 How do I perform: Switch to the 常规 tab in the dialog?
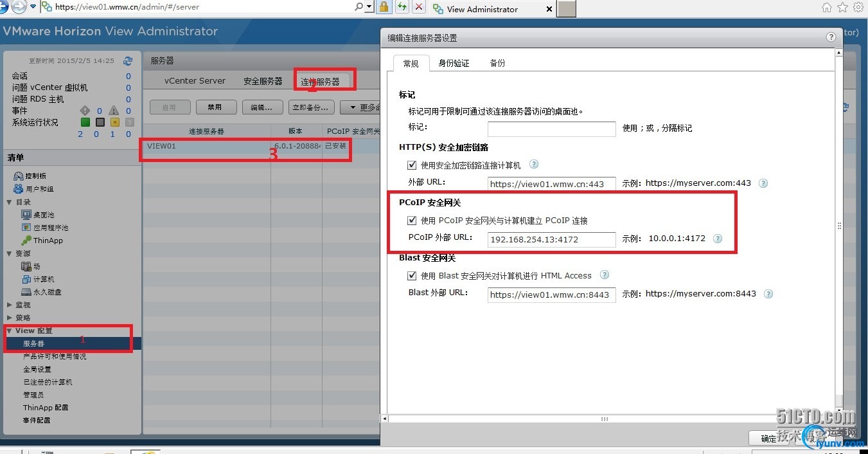[411, 63]
